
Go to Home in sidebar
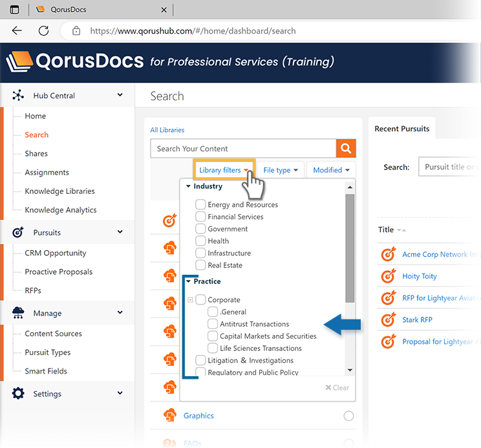coord(36,116)
